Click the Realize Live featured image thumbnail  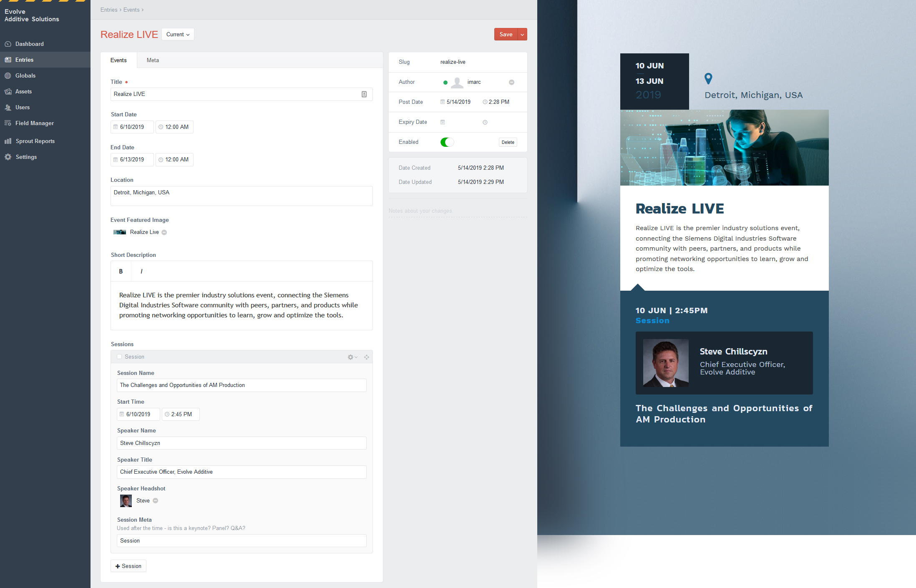tap(120, 232)
